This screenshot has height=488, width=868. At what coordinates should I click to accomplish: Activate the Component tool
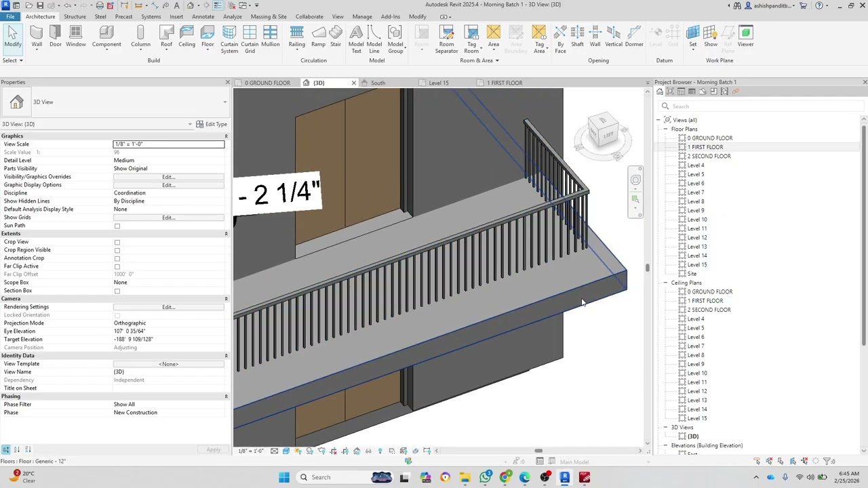pyautogui.click(x=106, y=37)
